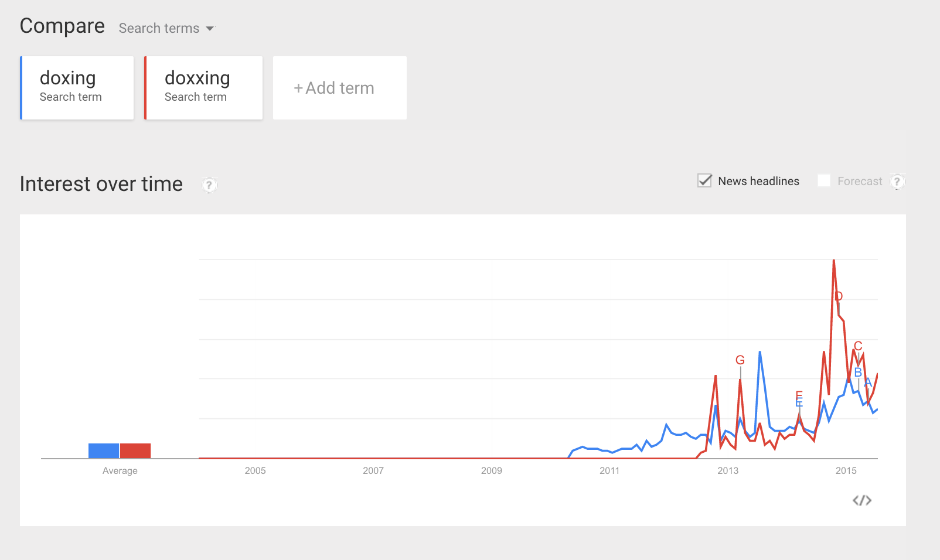The image size is (940, 560).
Task: Click the blue doxing average bar
Action: [x=104, y=450]
